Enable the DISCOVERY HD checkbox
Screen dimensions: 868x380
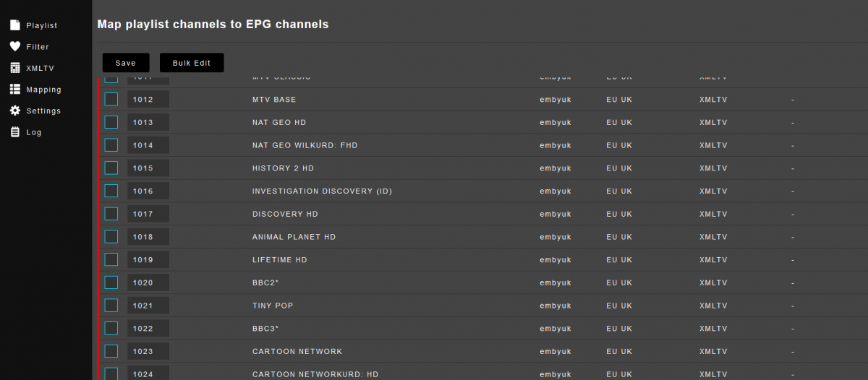(111, 214)
